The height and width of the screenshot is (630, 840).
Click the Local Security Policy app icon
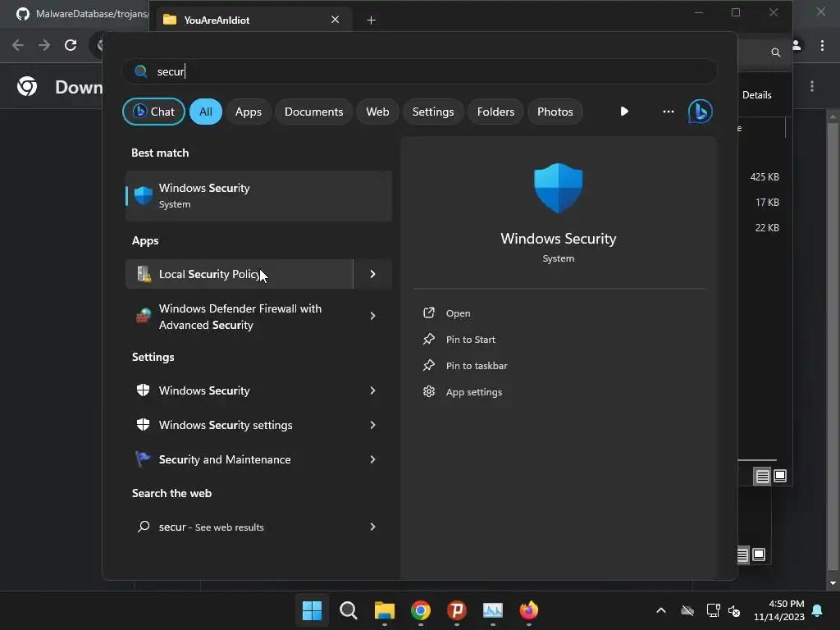(x=144, y=274)
